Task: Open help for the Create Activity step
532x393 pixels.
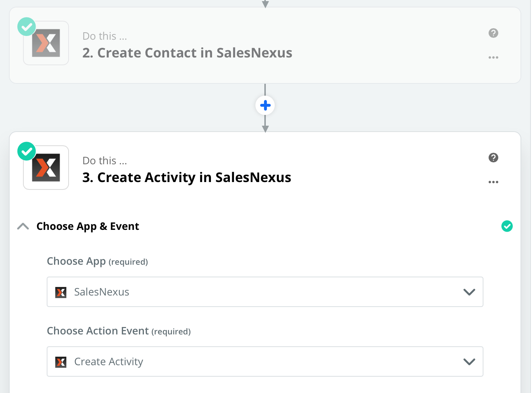Action: [x=493, y=158]
